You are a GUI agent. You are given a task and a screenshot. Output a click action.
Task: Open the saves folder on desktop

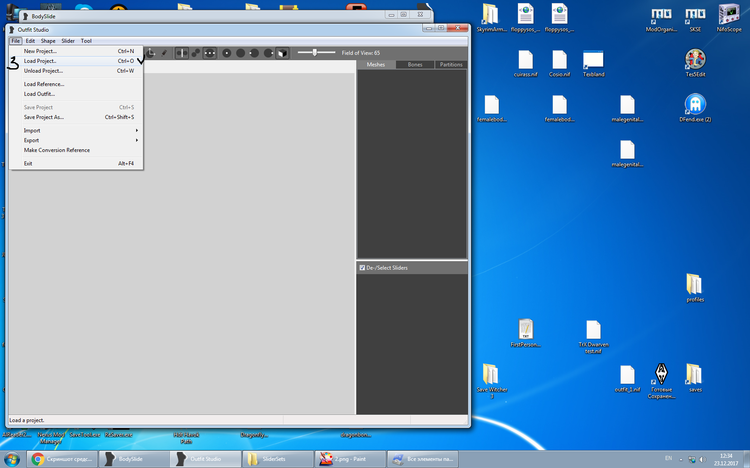(695, 378)
